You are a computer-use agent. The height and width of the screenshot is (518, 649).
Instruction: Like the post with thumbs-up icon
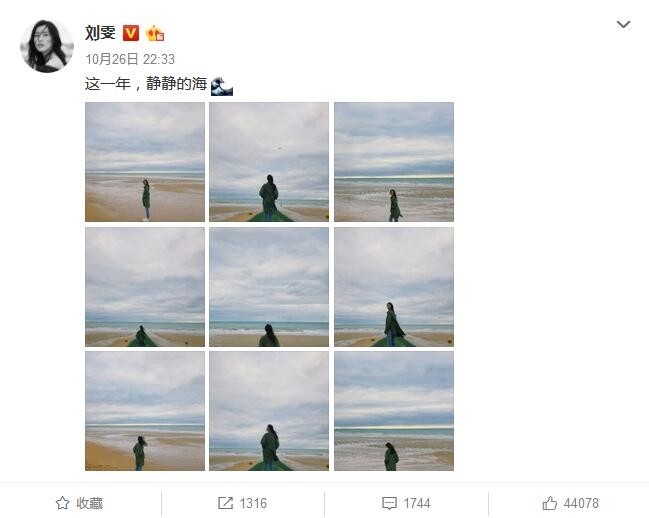pos(550,503)
